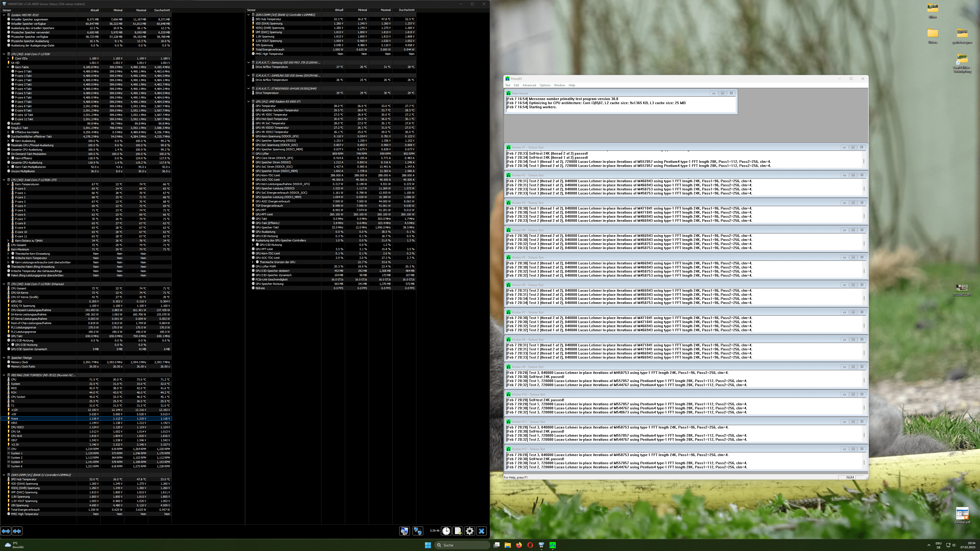
Task: Open the Advanced menu in Prime95
Action: coord(529,85)
